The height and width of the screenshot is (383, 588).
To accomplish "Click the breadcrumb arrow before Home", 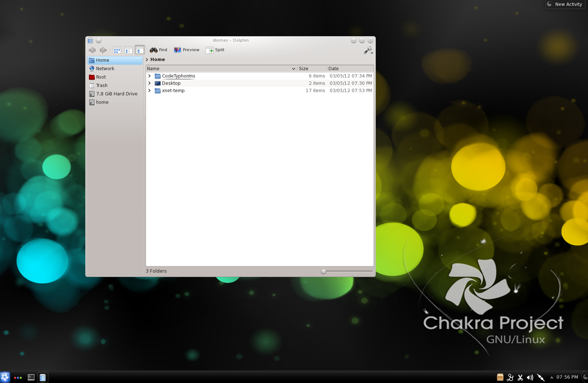I will (x=147, y=60).
